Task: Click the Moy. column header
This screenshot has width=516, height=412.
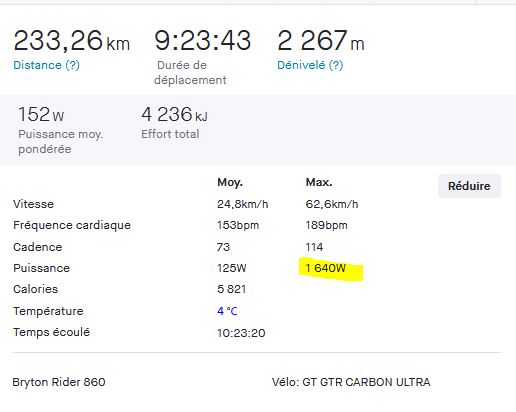Action: click(230, 182)
